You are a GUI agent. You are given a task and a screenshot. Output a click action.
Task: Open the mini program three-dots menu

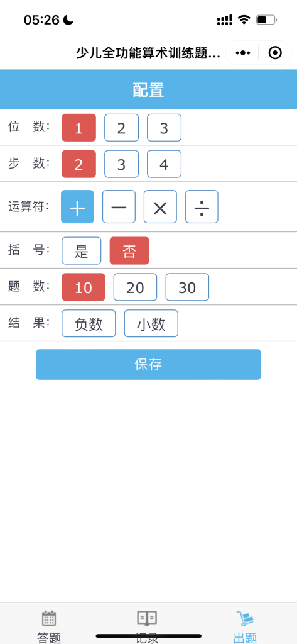point(243,53)
